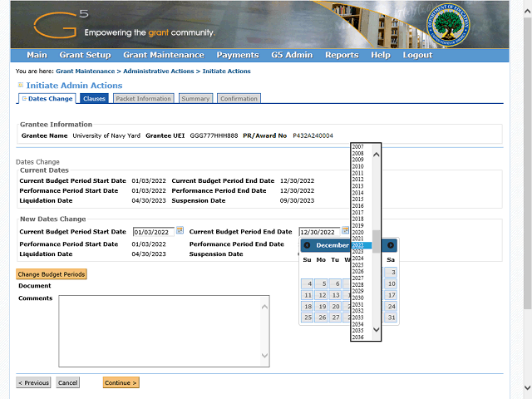Open the Grant Maintenance menu

tap(164, 55)
